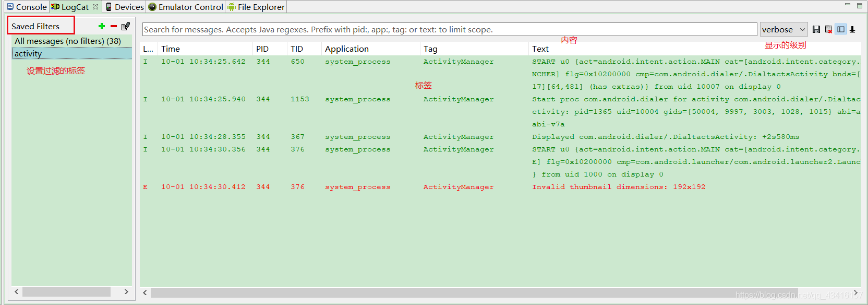Select the activity saved filter

[x=72, y=53]
